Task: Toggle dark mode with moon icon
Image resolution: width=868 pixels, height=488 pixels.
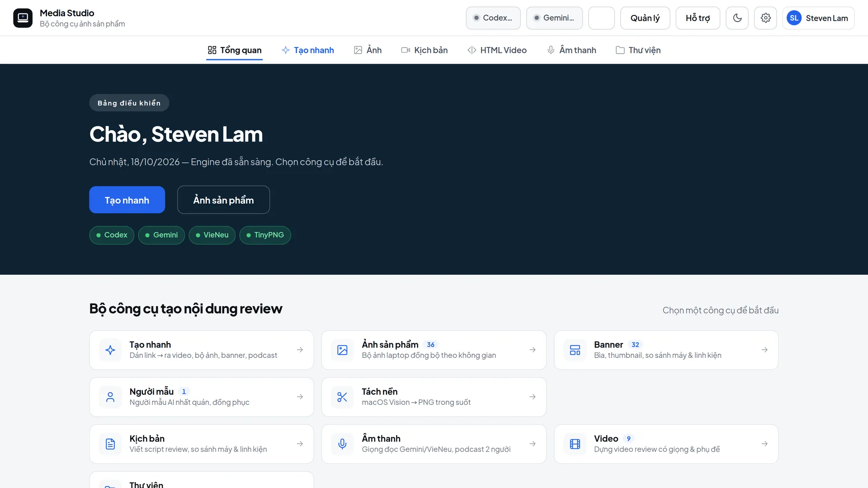Action: click(x=737, y=18)
